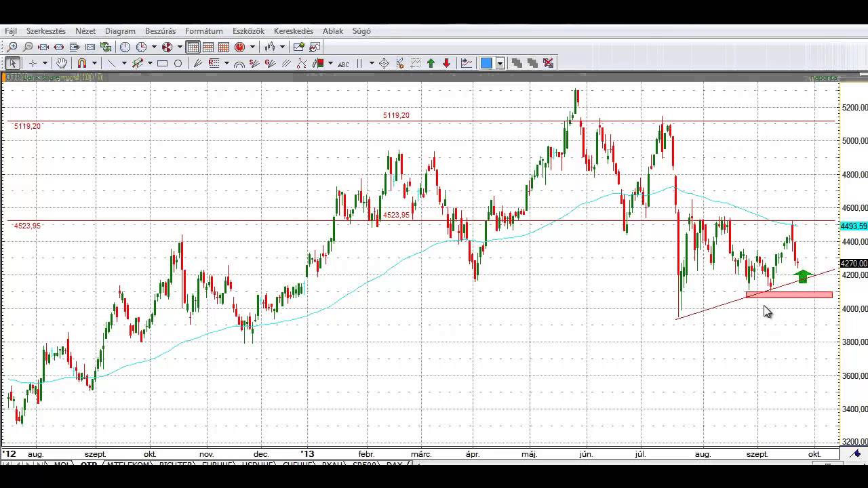The height and width of the screenshot is (488, 868).
Task: Open dropdown next to crosshair tool
Action: coord(45,63)
